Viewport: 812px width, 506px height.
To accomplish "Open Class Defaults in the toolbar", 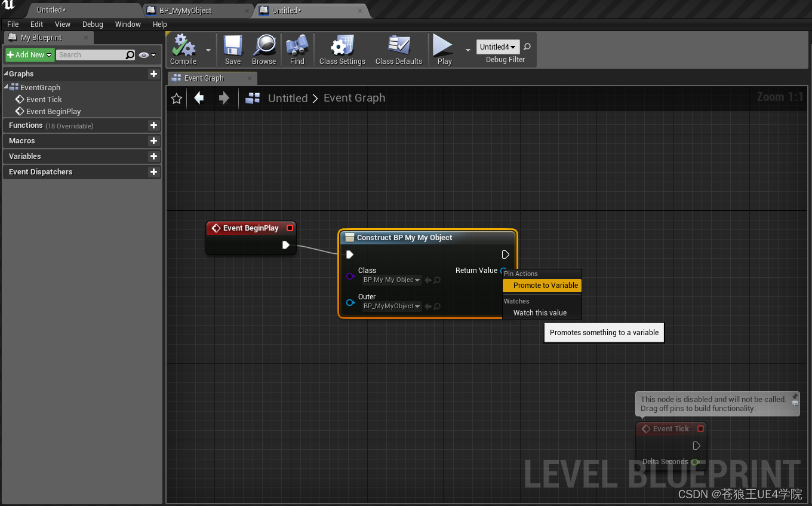I will point(399,50).
